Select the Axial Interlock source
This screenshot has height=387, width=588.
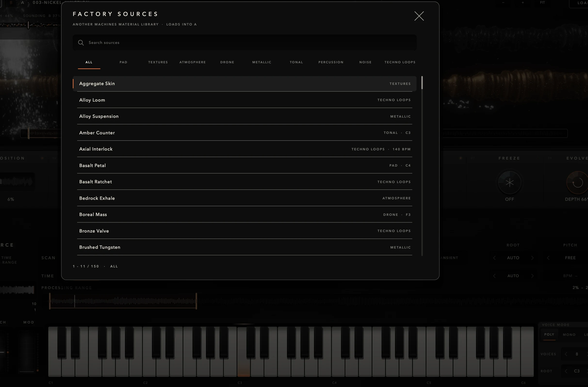pos(245,149)
